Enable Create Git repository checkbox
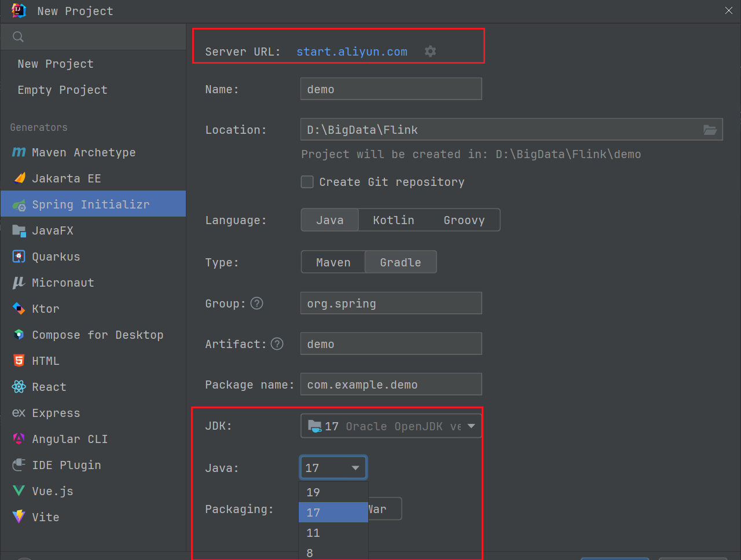This screenshot has width=741, height=560. (307, 182)
